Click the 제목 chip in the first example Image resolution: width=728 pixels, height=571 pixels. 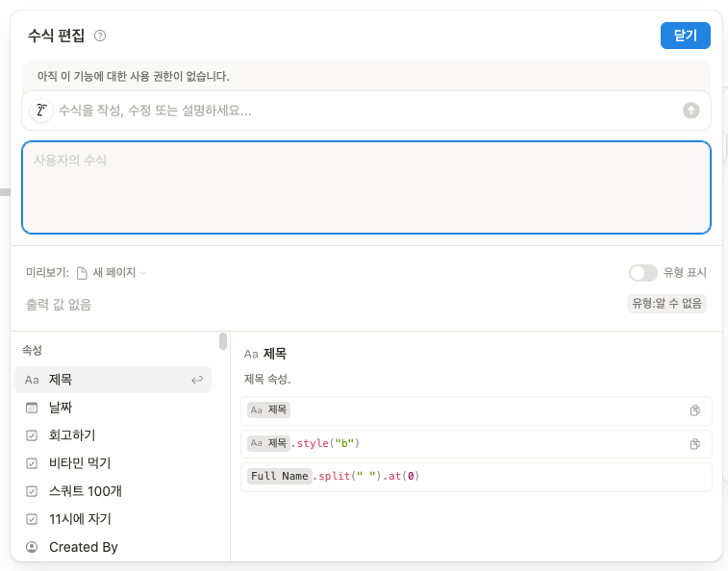click(269, 410)
